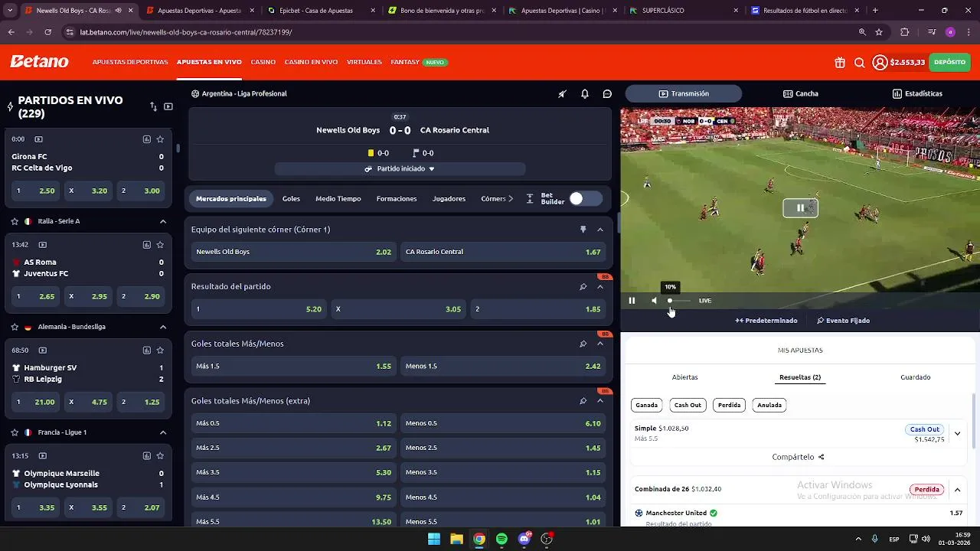Favorite the Girona FC match star
The image size is (980, 551).
pos(160,139)
